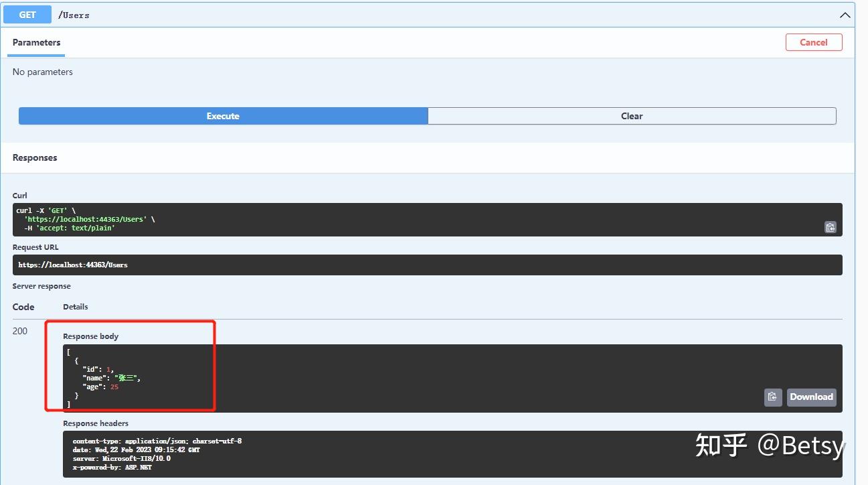The height and width of the screenshot is (485, 868).
Task: Click the x-powered-by: ASP.NET line
Action: click(x=112, y=468)
